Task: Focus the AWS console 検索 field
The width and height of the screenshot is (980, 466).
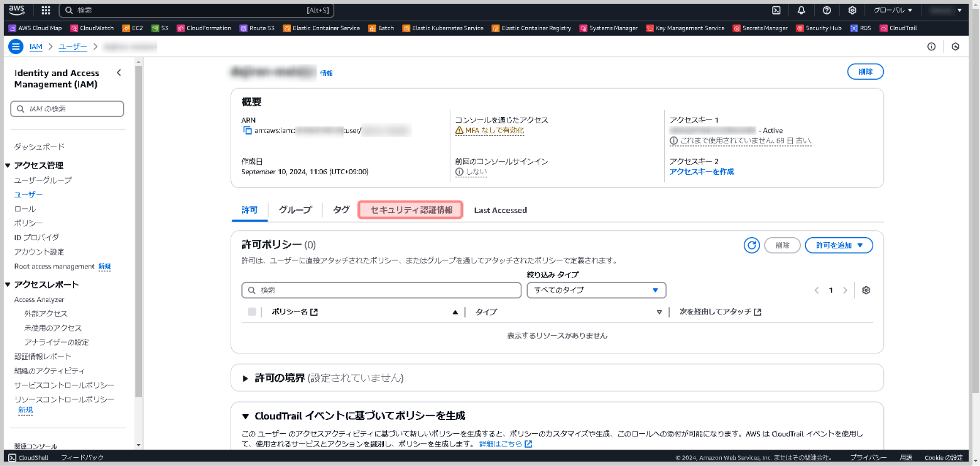Action: point(197,10)
